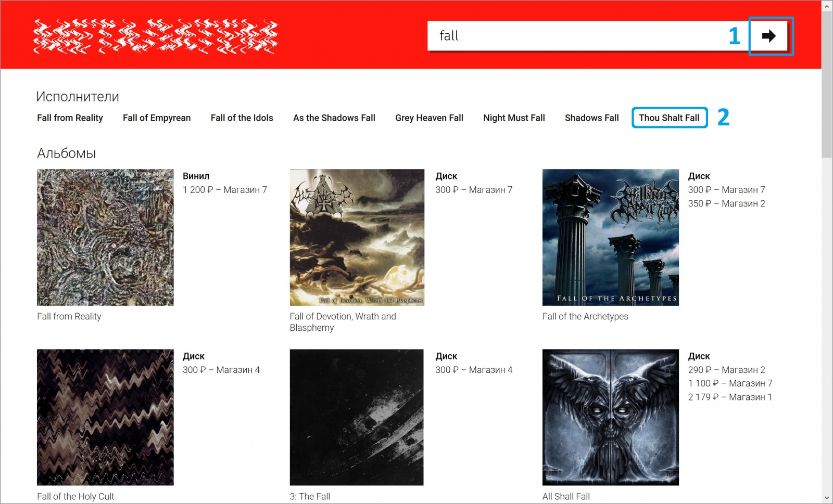
Task: Click the scrollbar down arrow
Action: click(x=827, y=498)
